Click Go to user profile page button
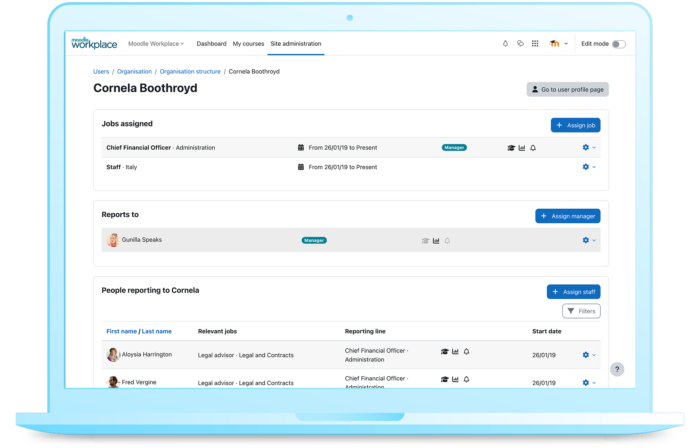The image size is (700, 448). [x=567, y=89]
